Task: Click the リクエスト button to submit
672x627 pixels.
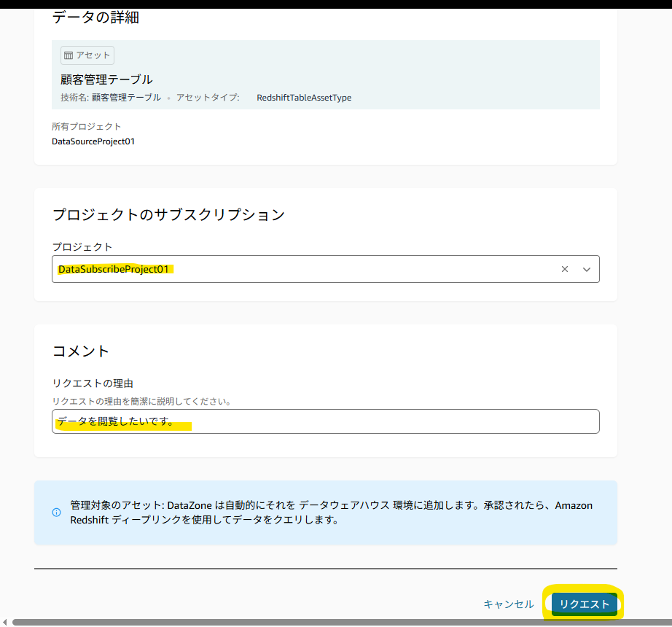Action: [x=583, y=604]
